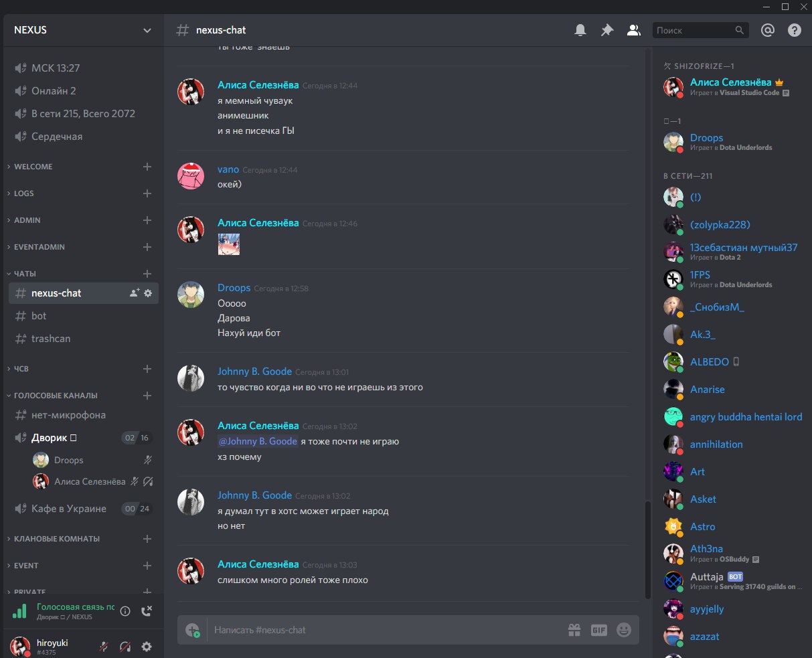Open the emoji picker
Screen dimensions: 812x658
[x=623, y=630]
